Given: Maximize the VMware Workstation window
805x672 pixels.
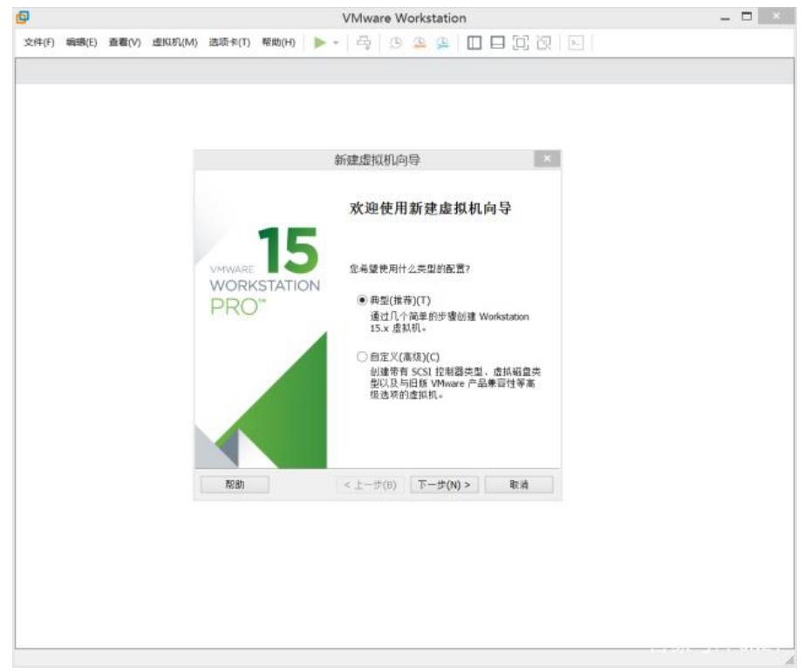Looking at the screenshot, I should pos(747,17).
